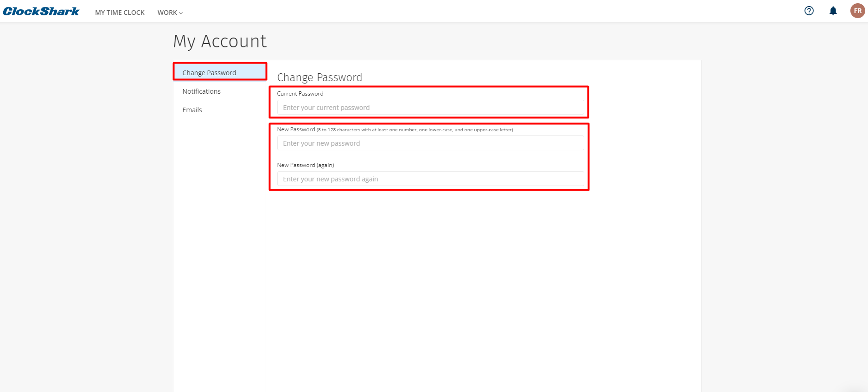Image resolution: width=868 pixels, height=392 pixels.
Task: Click the password requirements hint text
Action: (x=415, y=130)
